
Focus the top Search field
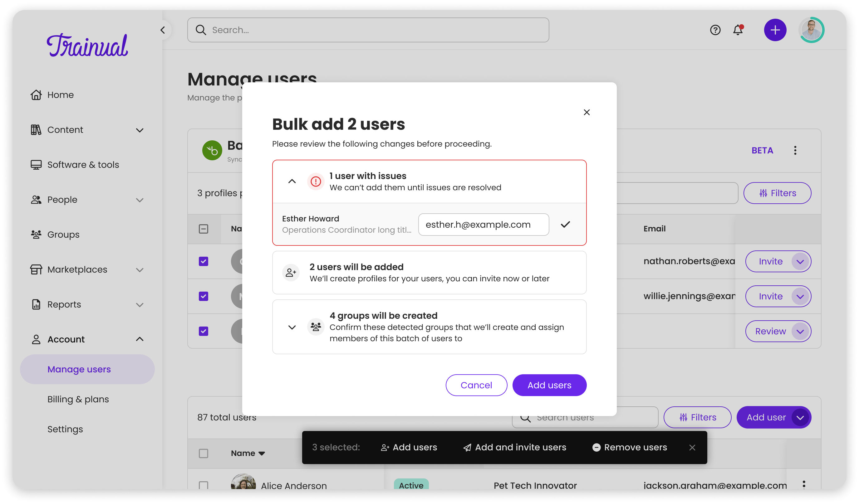(x=368, y=30)
